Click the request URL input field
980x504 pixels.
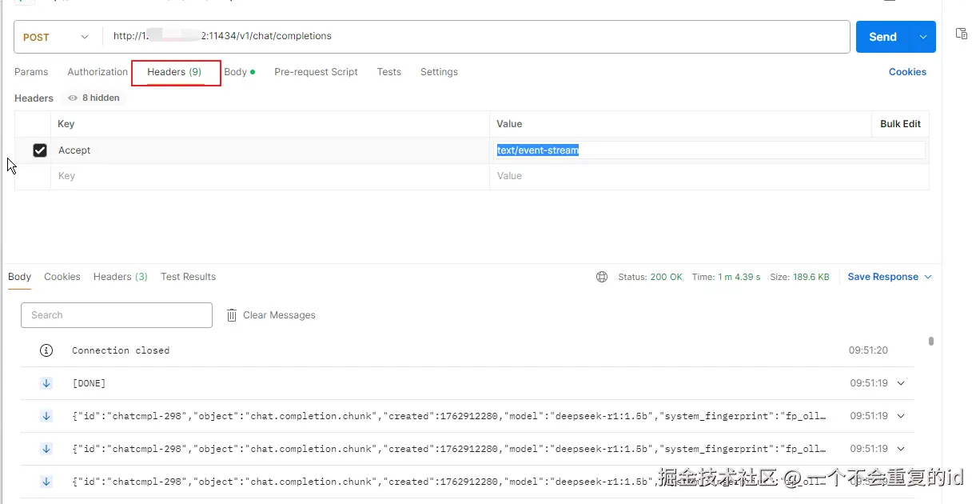point(476,37)
